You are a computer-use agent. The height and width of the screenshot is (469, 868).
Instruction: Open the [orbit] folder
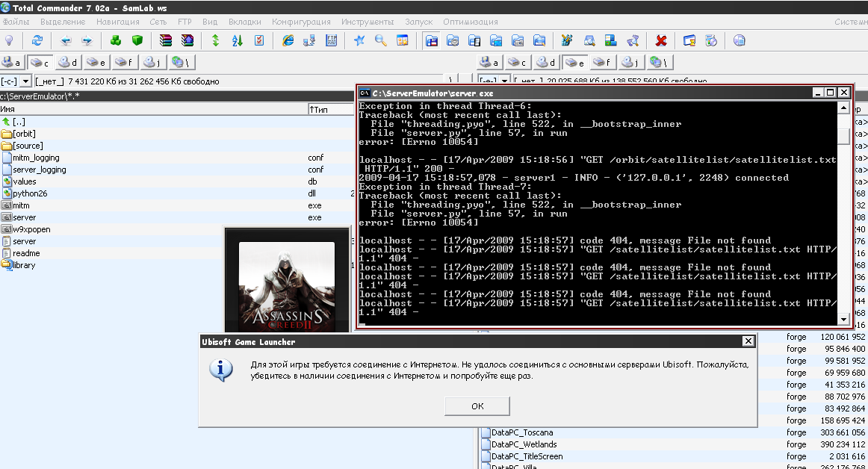(x=24, y=134)
